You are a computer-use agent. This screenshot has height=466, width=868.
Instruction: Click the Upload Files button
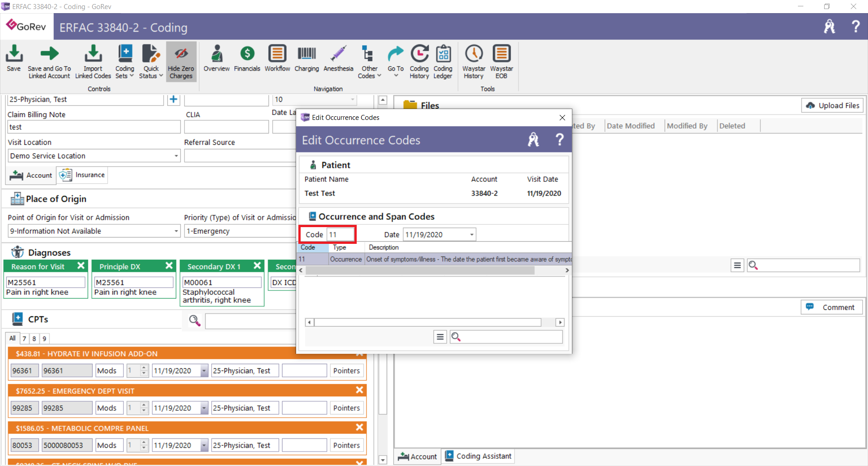pos(832,105)
